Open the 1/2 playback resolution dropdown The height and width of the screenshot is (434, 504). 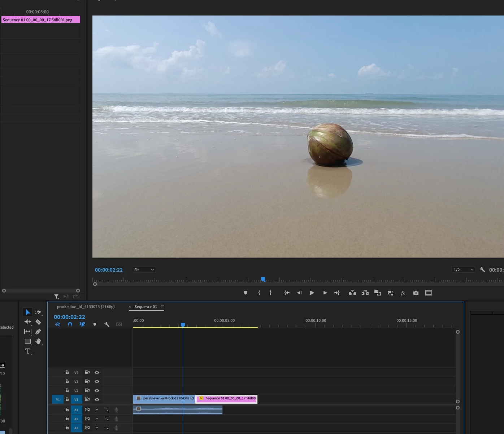tap(463, 270)
